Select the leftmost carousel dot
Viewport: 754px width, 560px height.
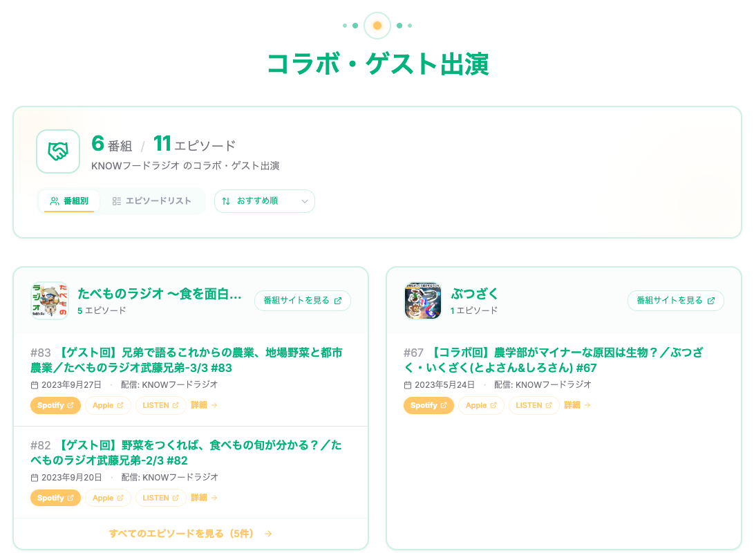[346, 25]
